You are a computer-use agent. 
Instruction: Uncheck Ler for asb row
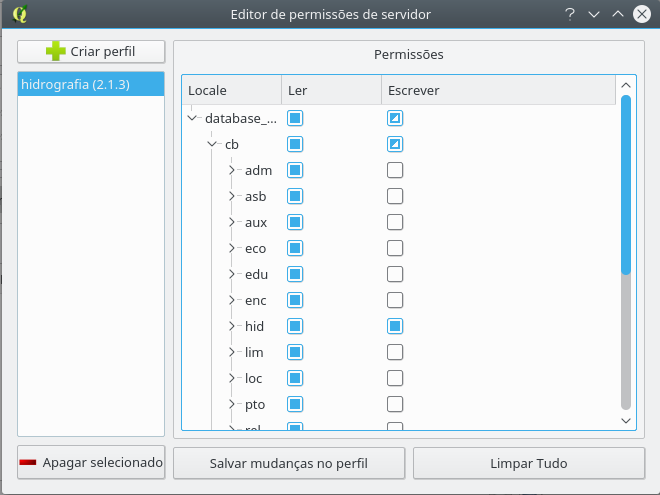click(295, 196)
